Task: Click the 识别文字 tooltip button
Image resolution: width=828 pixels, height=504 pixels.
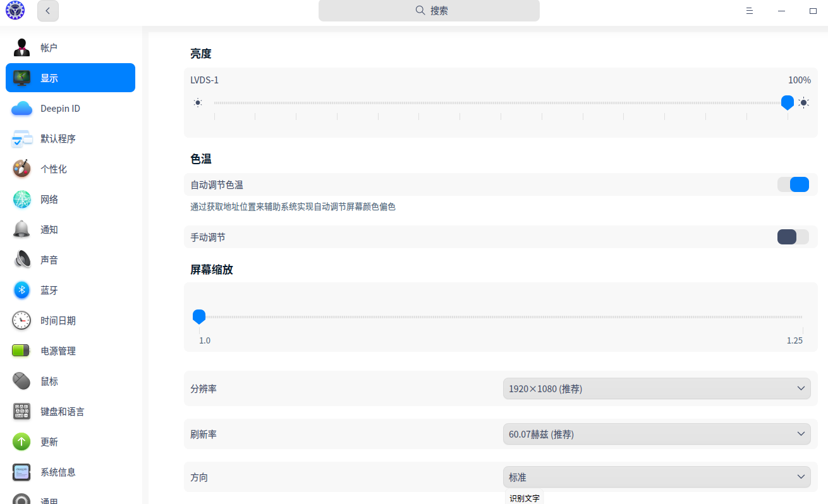Action: (x=525, y=498)
